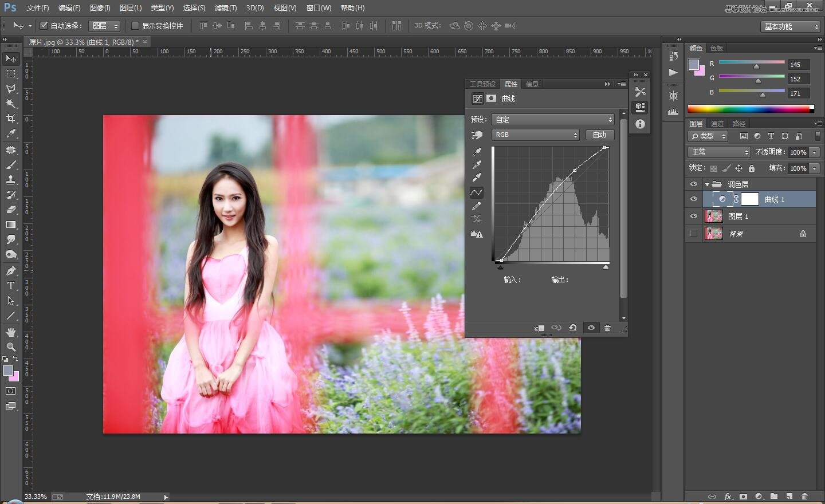Select the Hand tool
The width and height of the screenshot is (825, 504).
[11, 332]
